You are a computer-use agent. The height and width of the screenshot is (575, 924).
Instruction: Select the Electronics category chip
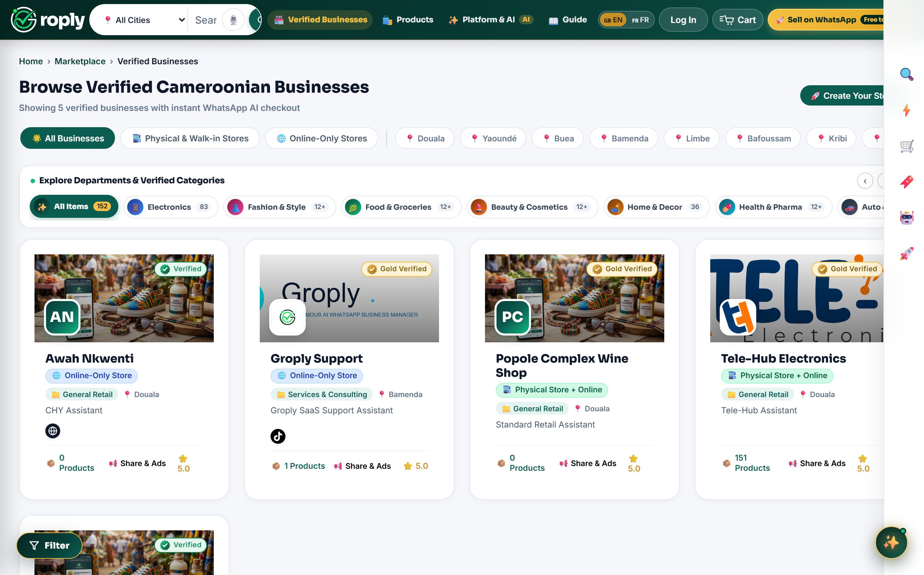(170, 207)
